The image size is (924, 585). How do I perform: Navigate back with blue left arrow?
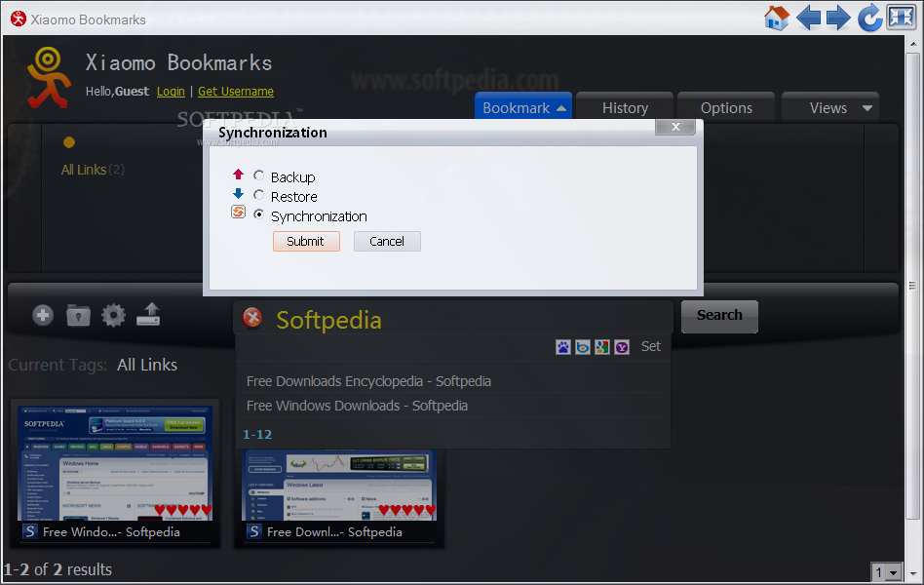pos(808,18)
